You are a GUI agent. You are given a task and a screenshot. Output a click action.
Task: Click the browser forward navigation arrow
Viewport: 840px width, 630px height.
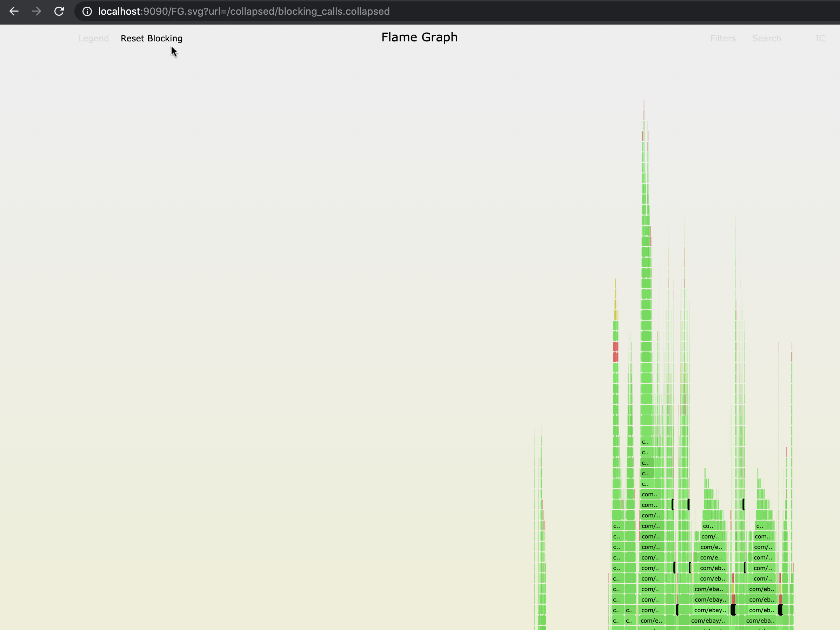pyautogui.click(x=37, y=11)
